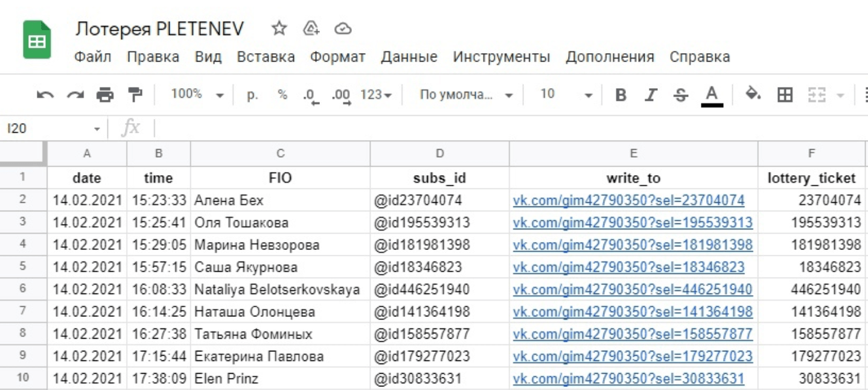868x390 pixels.
Task: Click into the formula bar
Action: point(510,128)
